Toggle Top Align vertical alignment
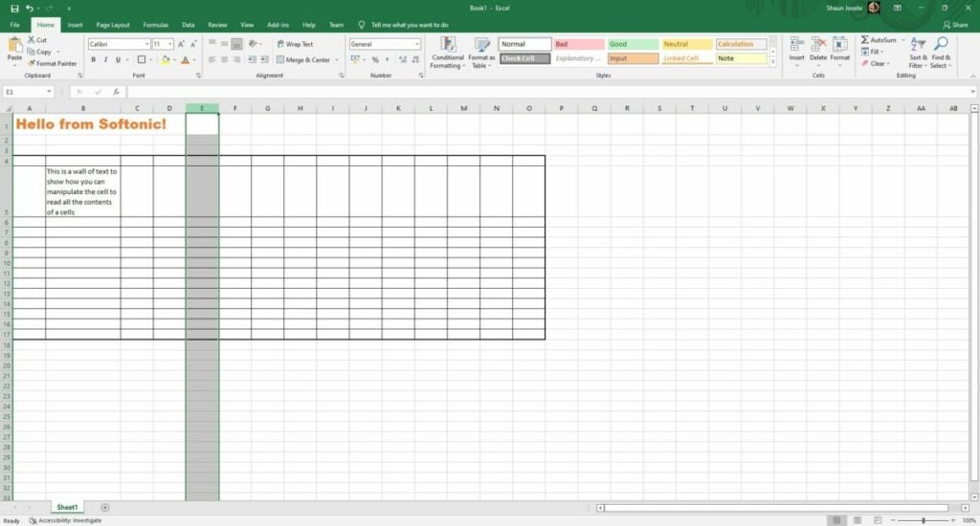 tap(212, 44)
